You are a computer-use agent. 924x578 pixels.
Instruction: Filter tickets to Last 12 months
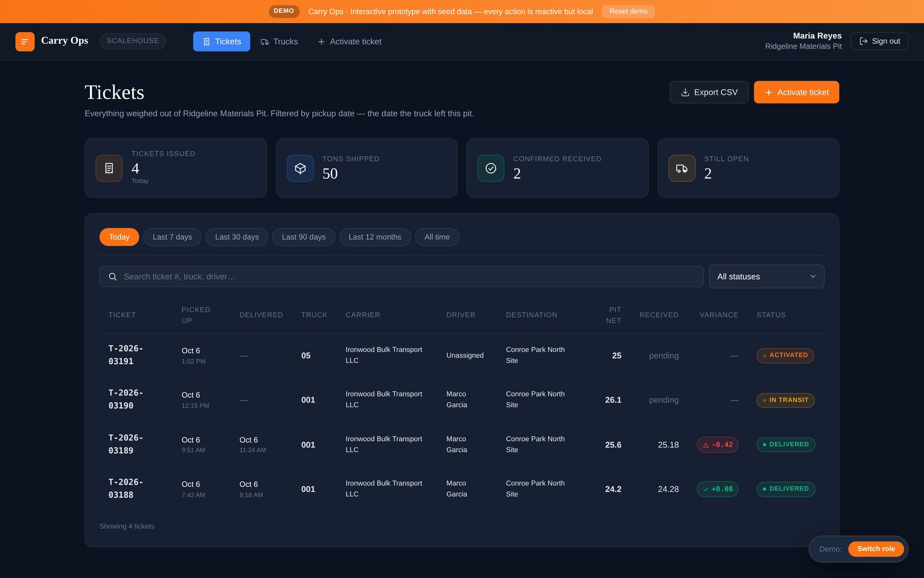[375, 237]
